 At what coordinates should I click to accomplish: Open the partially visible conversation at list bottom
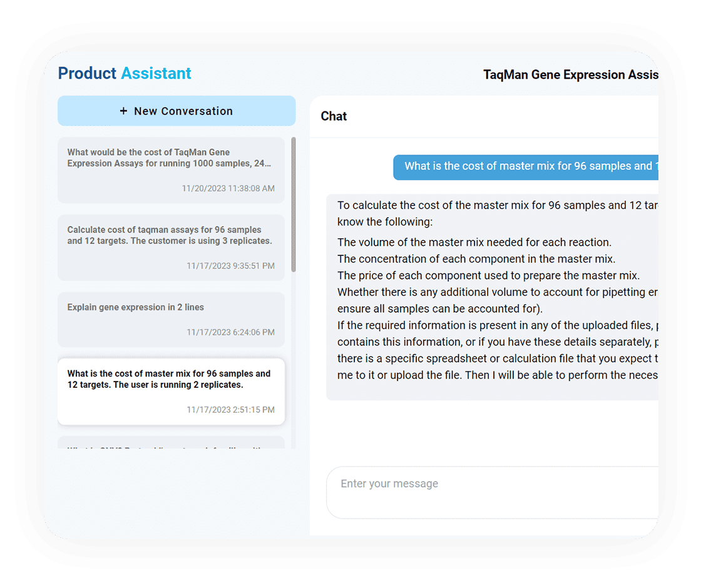point(170,443)
